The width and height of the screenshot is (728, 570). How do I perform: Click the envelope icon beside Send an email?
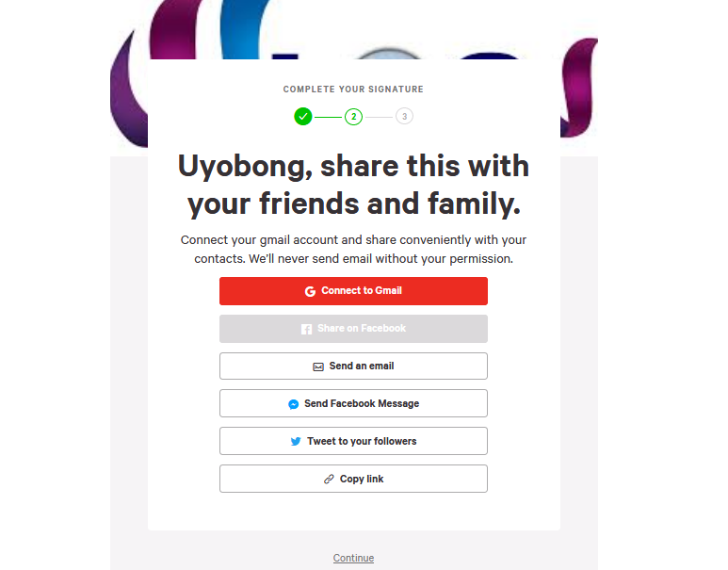coord(318,367)
